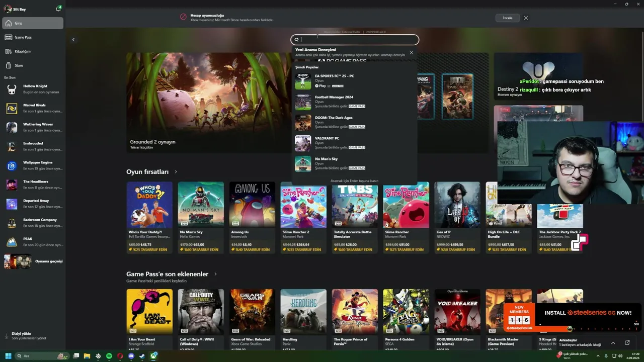Screen dimensions: 644x362
Task: Open Herdling game card
Action: click(x=303, y=319)
